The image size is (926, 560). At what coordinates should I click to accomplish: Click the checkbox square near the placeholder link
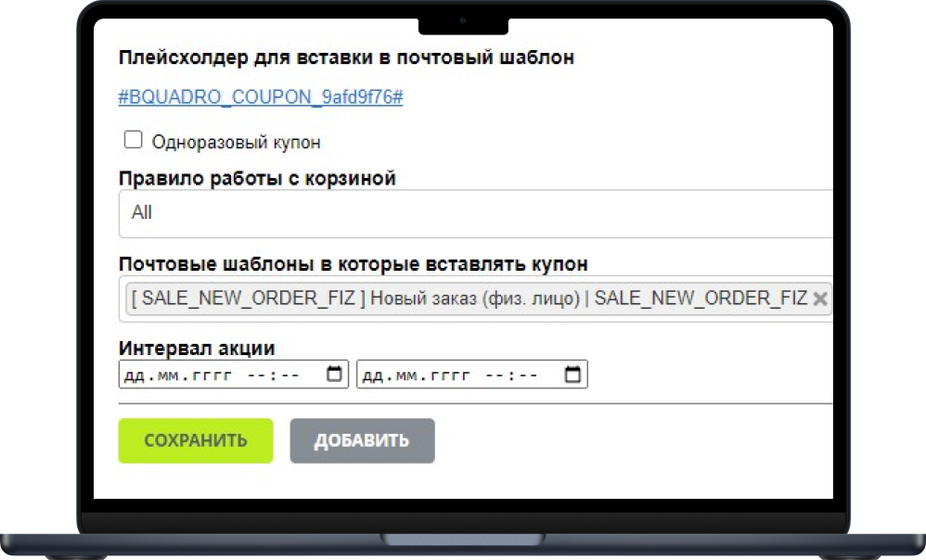point(133,137)
